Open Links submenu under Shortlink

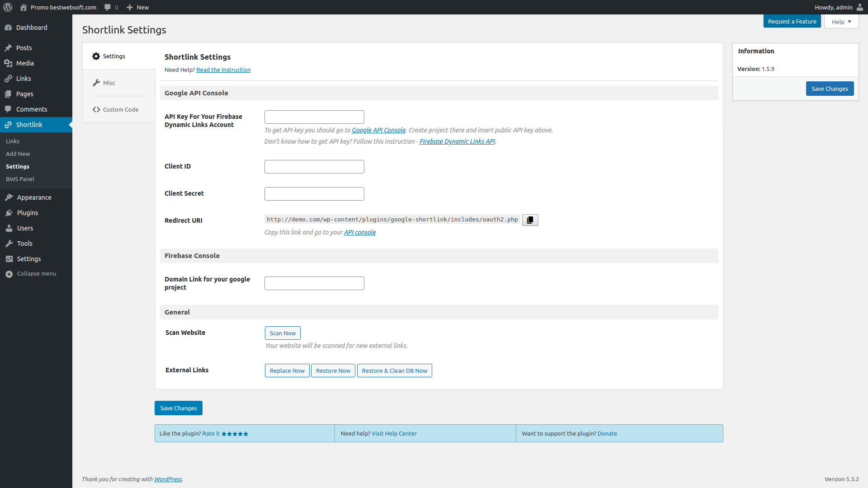(13, 141)
